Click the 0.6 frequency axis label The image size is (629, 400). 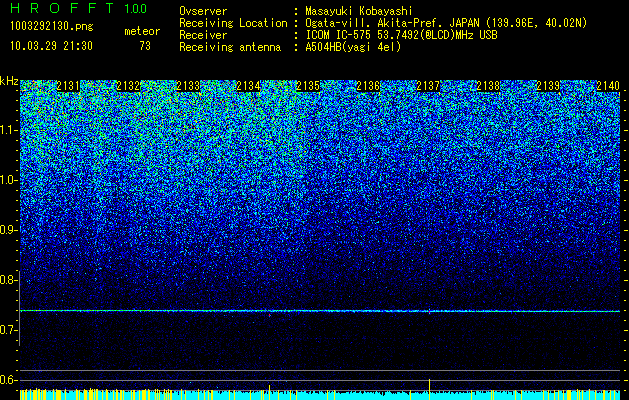point(8,380)
